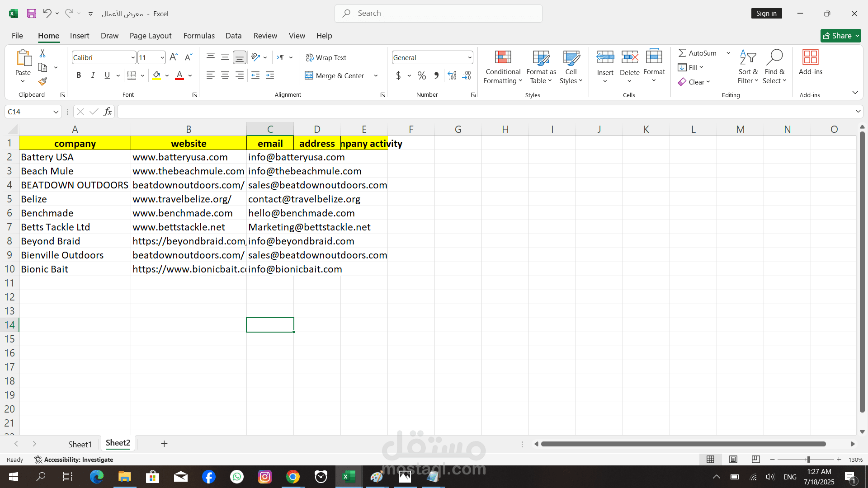The height and width of the screenshot is (488, 868).
Task: Expand the Name Box dropdown
Action: (56, 112)
